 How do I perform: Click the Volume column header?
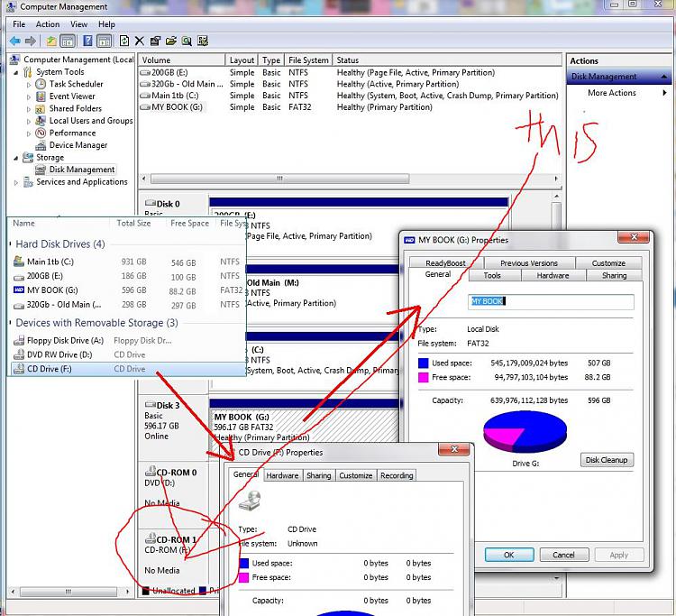[x=182, y=60]
